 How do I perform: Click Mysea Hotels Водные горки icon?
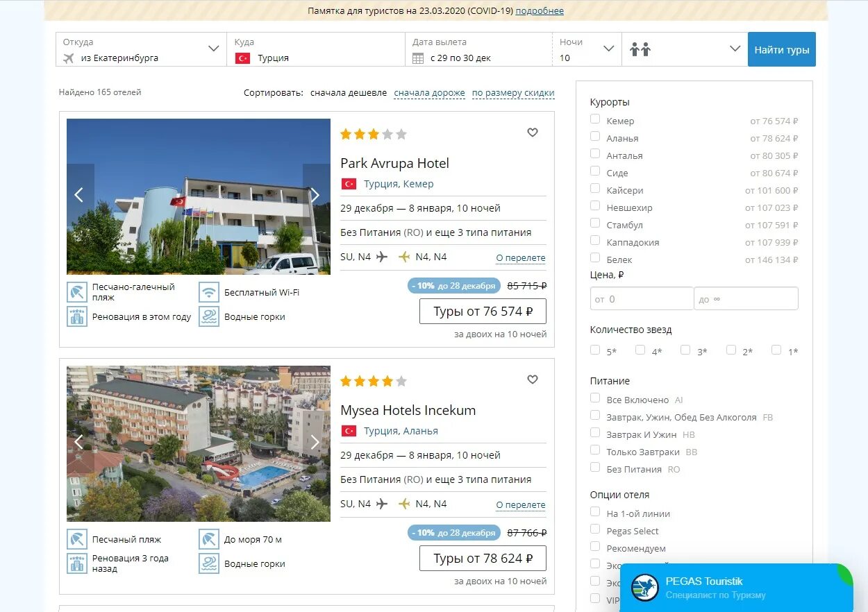(209, 563)
